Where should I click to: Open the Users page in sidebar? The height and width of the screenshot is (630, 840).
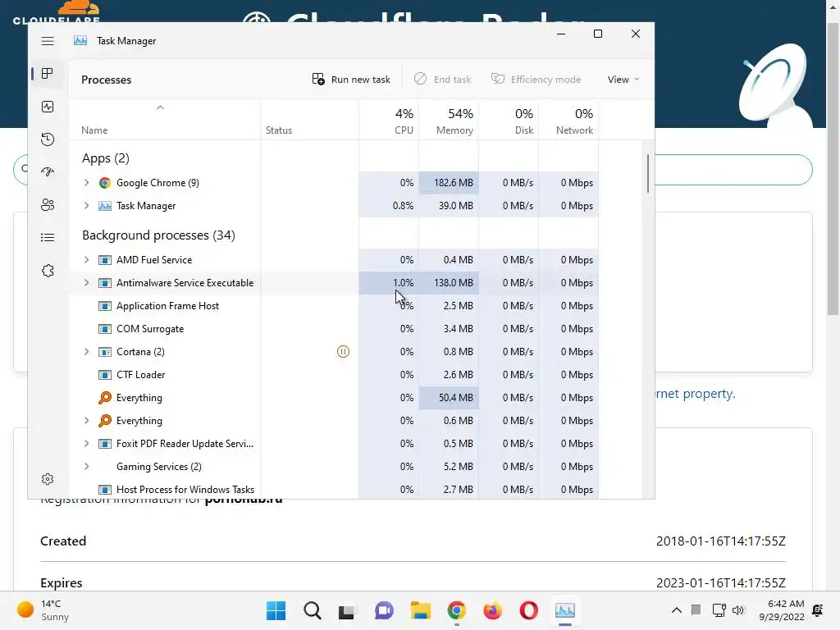(48, 204)
